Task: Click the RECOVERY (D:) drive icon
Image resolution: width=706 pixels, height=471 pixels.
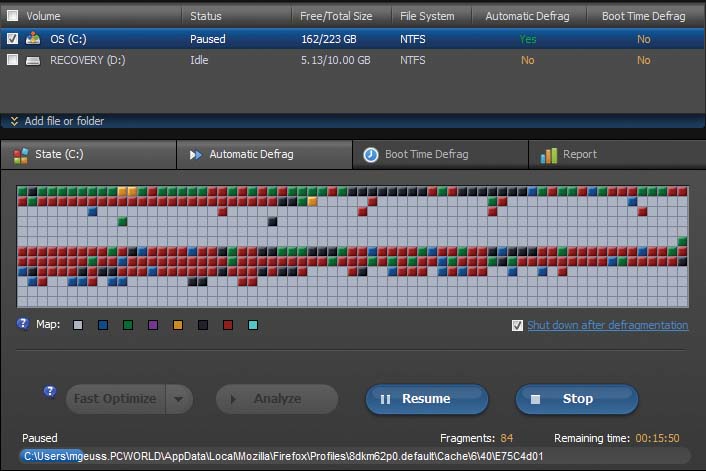Action: click(32, 60)
